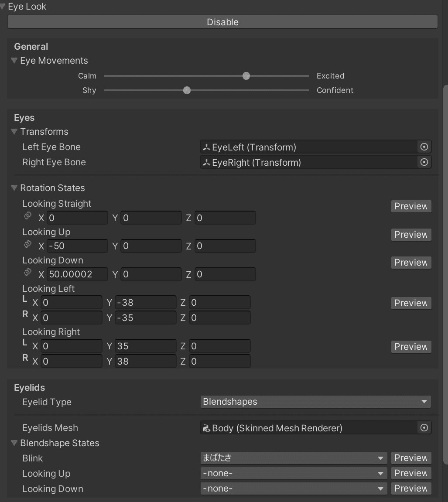
Task: Collapse the Eye Look section
Action: coord(3,7)
